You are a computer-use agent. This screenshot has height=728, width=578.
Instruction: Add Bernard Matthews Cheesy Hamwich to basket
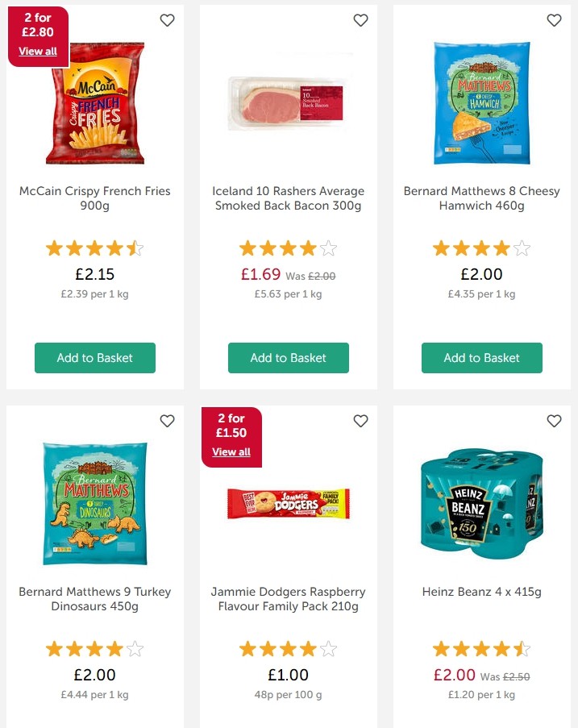[x=481, y=358]
